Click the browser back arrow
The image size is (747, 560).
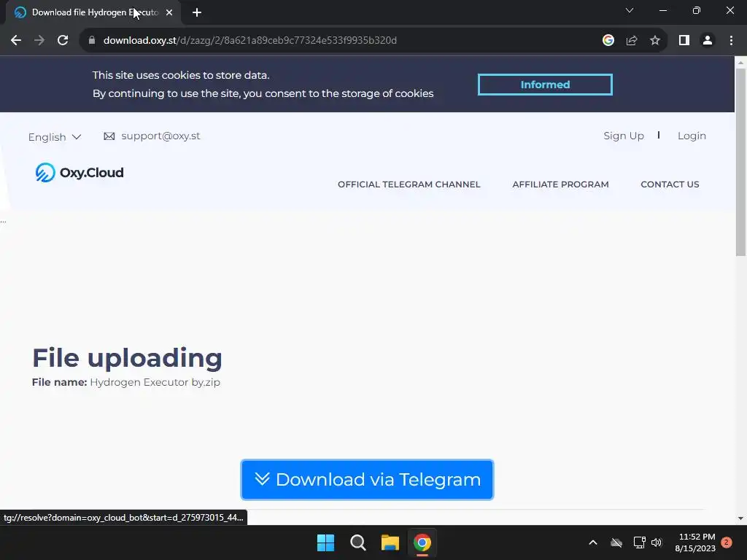click(16, 41)
